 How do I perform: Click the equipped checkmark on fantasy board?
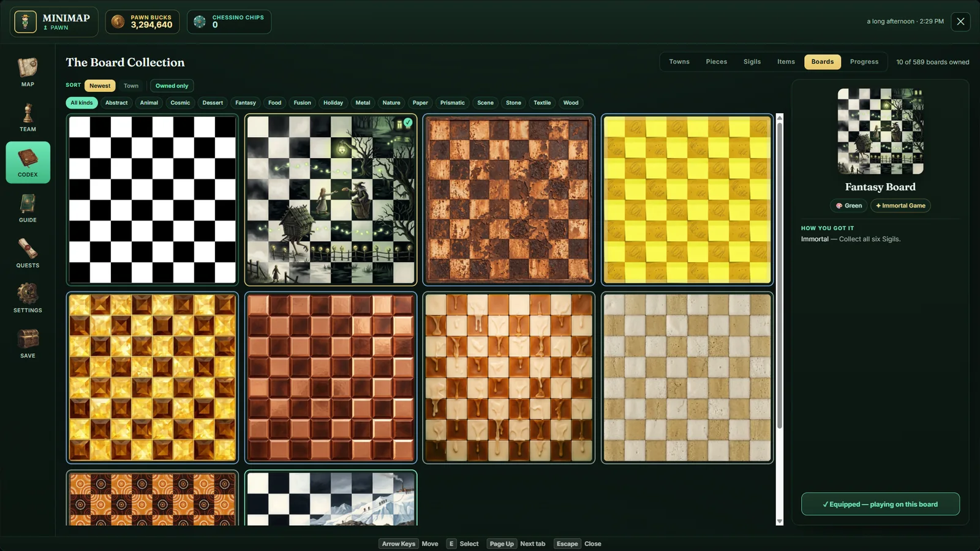point(408,122)
